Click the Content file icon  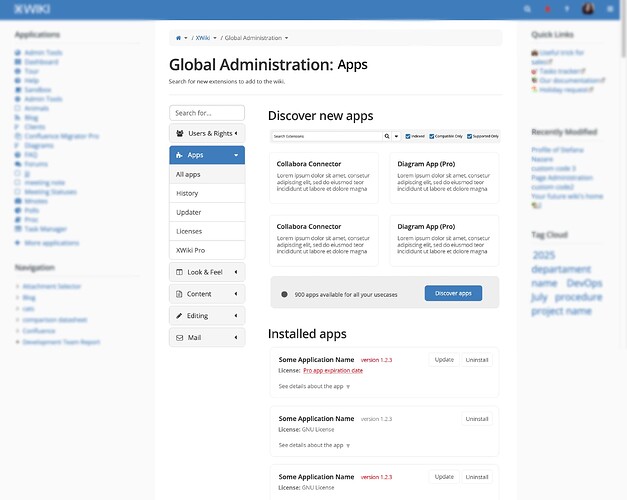click(179, 294)
